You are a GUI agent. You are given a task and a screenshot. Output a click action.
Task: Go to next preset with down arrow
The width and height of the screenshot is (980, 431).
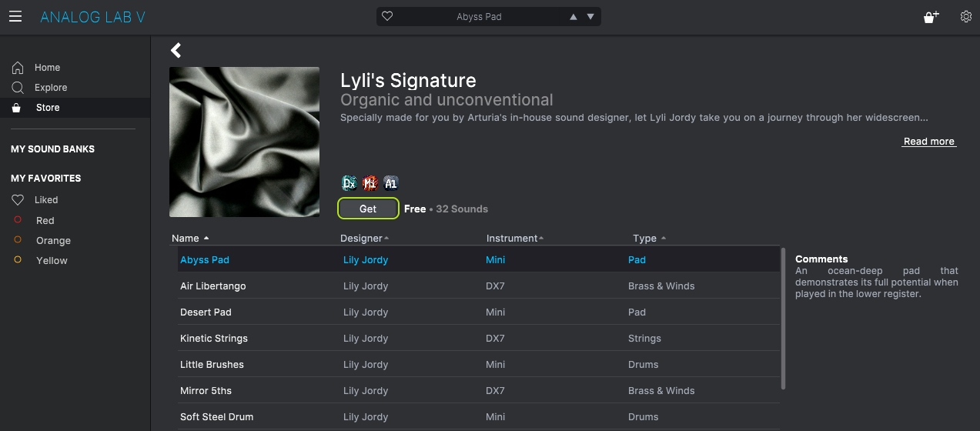pos(590,17)
